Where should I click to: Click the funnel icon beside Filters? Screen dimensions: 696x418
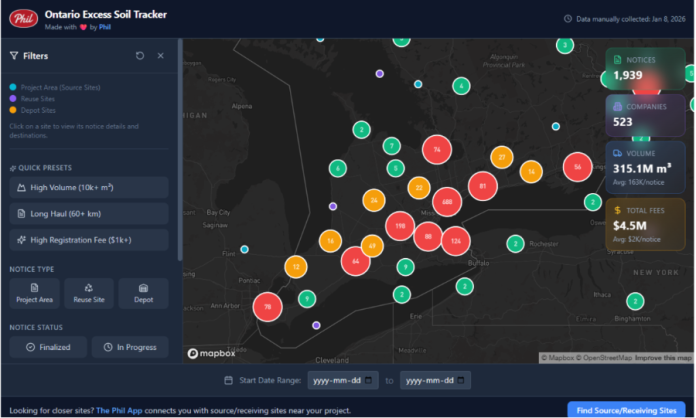[14, 56]
